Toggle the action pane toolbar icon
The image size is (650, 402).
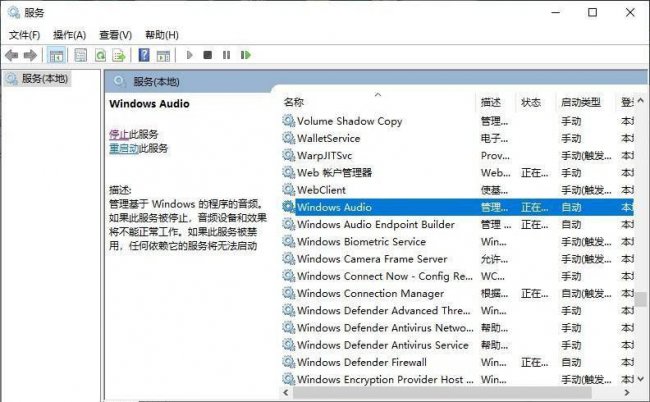[163, 56]
